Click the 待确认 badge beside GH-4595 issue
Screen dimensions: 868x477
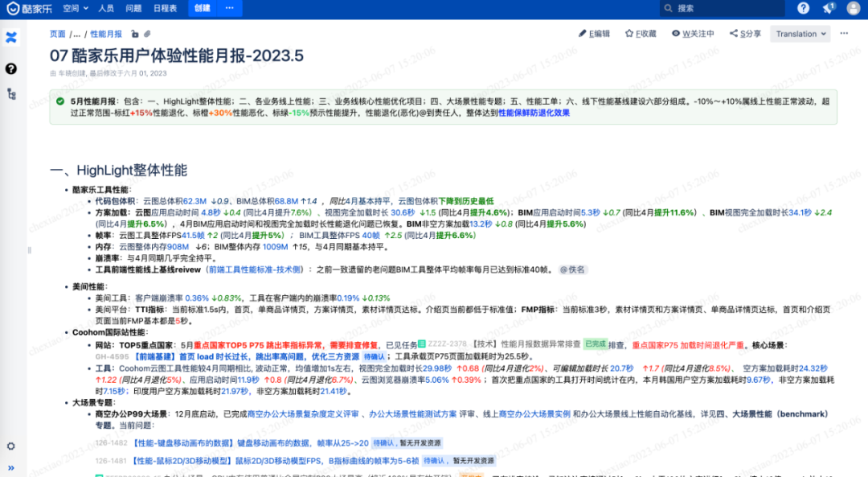click(375, 357)
